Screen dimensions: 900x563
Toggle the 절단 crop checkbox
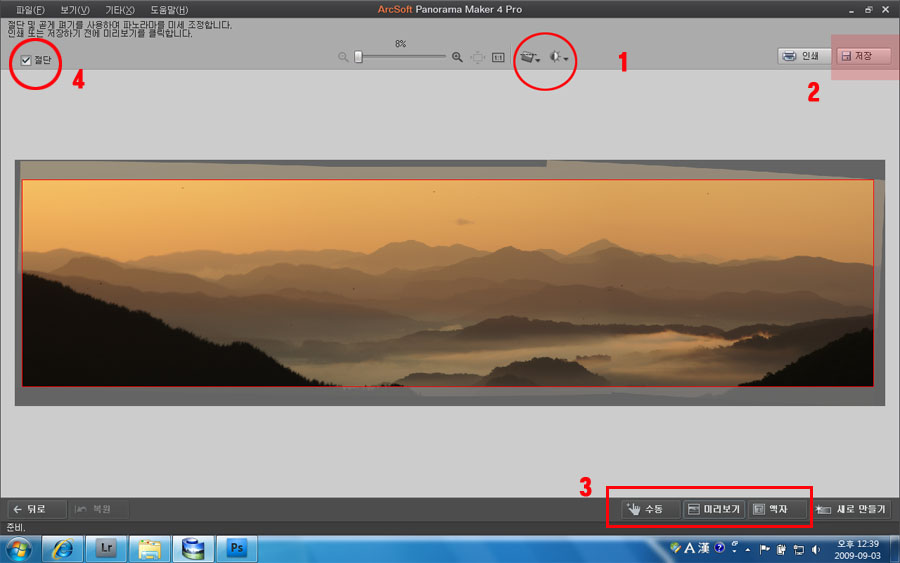click(26, 60)
